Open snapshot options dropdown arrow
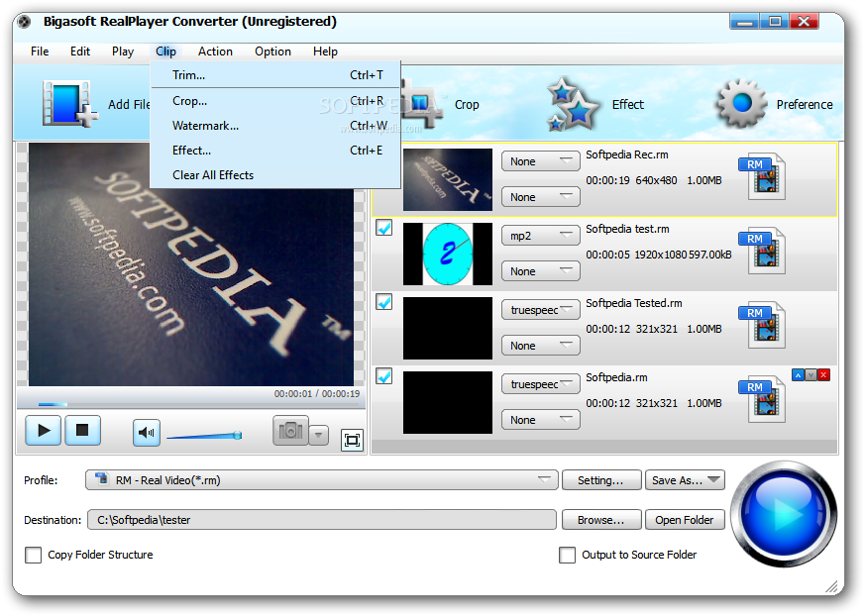The width and height of the screenshot is (865, 616). tap(319, 435)
